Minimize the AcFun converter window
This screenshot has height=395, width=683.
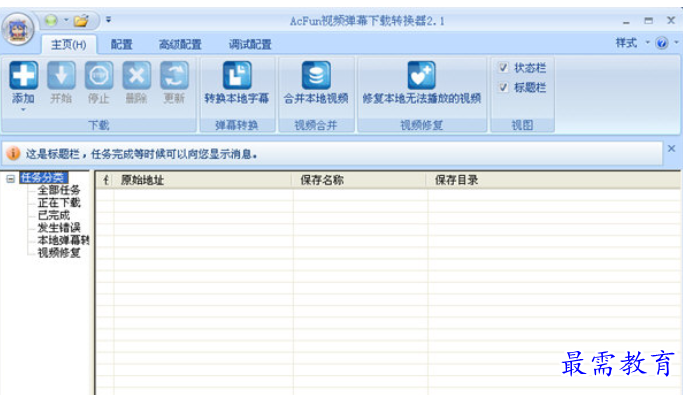[x=626, y=21]
